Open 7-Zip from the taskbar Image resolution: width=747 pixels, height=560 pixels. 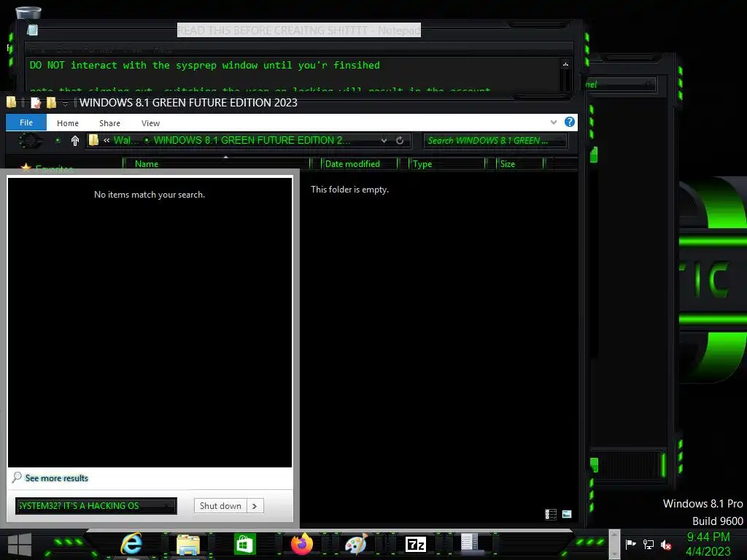click(415, 544)
